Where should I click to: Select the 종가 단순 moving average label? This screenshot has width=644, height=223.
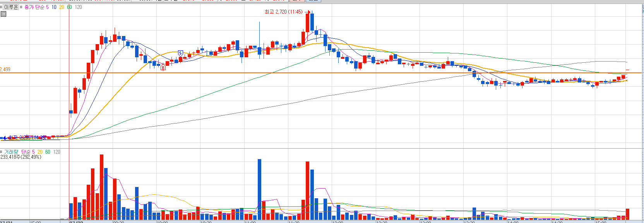[x=34, y=7]
